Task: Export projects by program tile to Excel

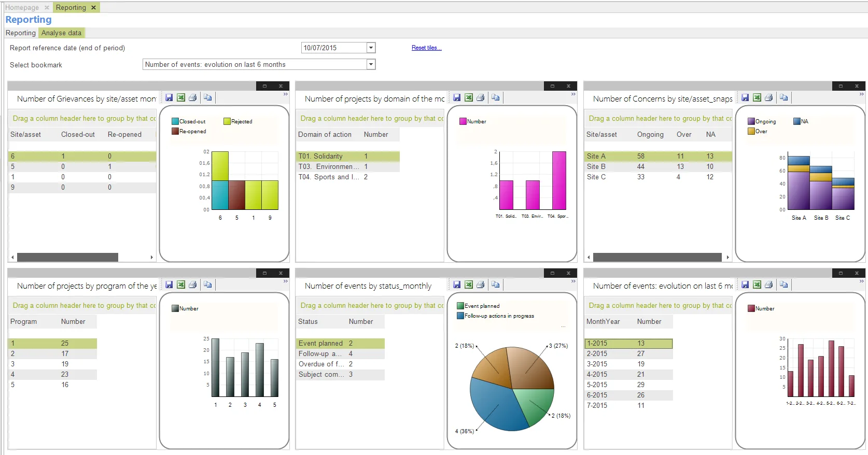Action: (x=181, y=285)
